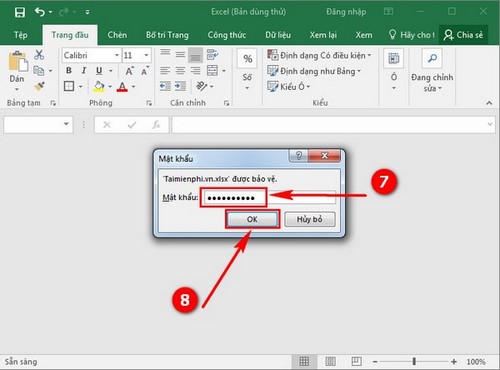Align text left
The height and width of the screenshot is (370, 500).
point(165,71)
